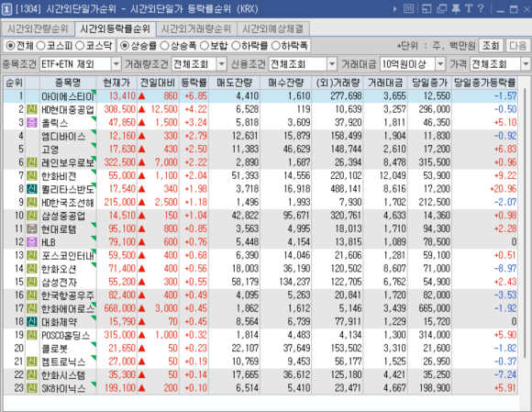
Task: Select the 고영 stock name
Action: (x=50, y=150)
